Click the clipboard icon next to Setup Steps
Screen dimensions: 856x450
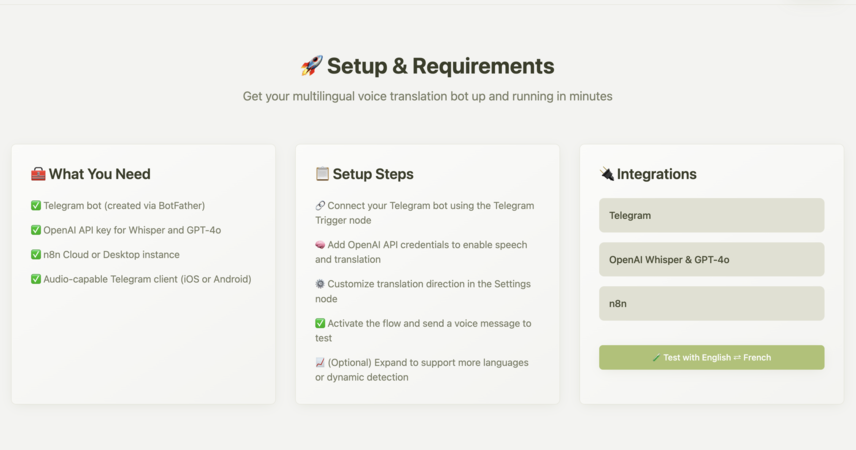click(322, 174)
